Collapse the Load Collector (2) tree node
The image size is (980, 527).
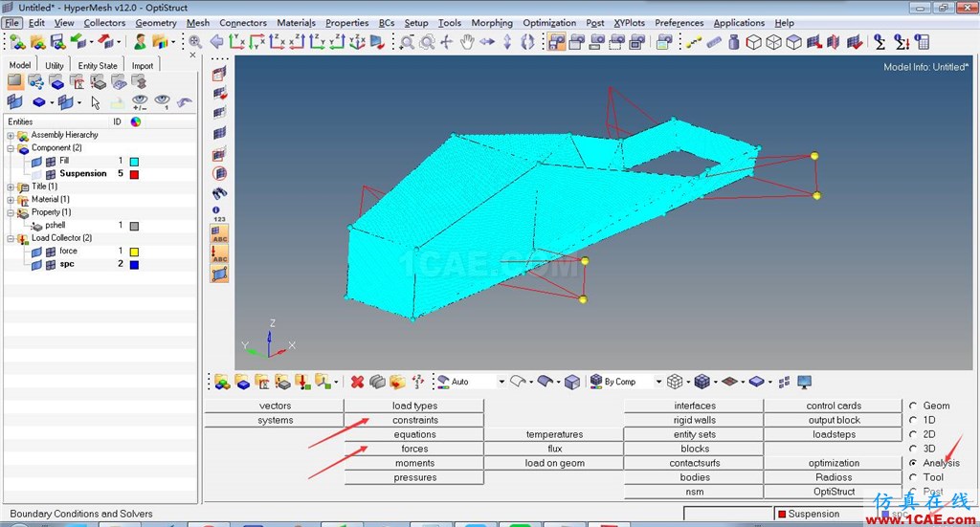coord(11,238)
